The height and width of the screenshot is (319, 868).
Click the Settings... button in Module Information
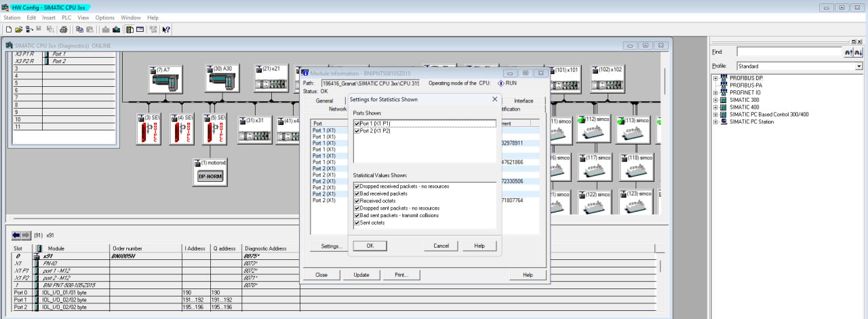[331, 246]
